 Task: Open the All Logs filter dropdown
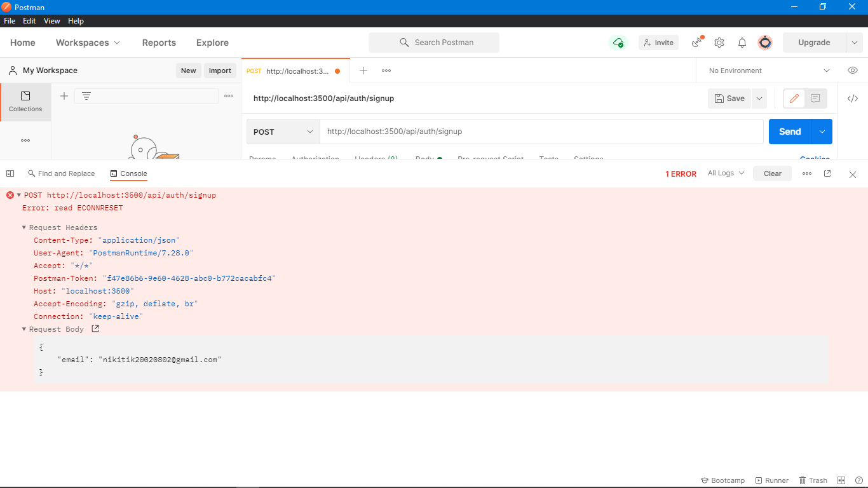(x=726, y=173)
